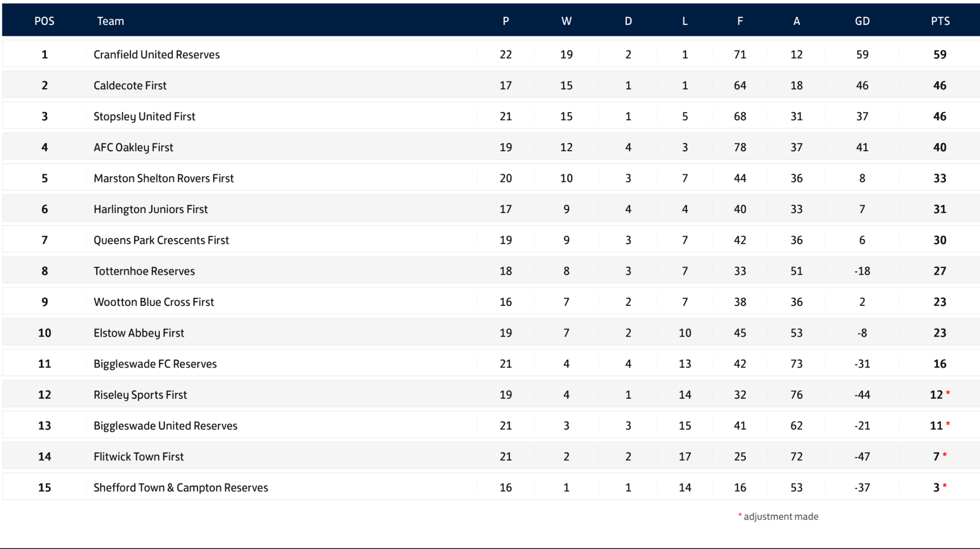Click Harlington Juniors First team name

coord(151,209)
